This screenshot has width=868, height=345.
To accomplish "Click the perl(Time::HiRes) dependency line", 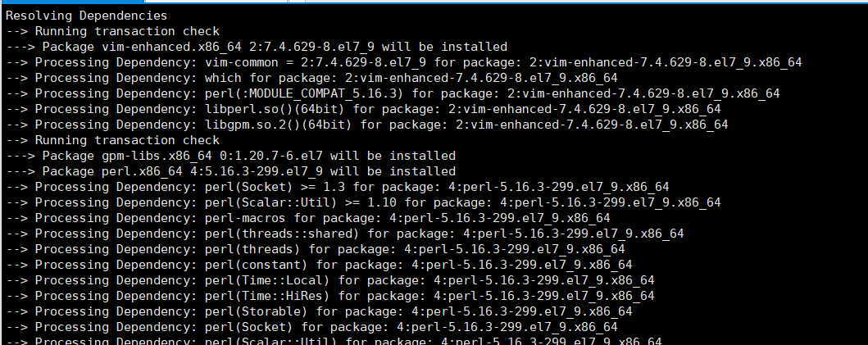I will coord(330,295).
